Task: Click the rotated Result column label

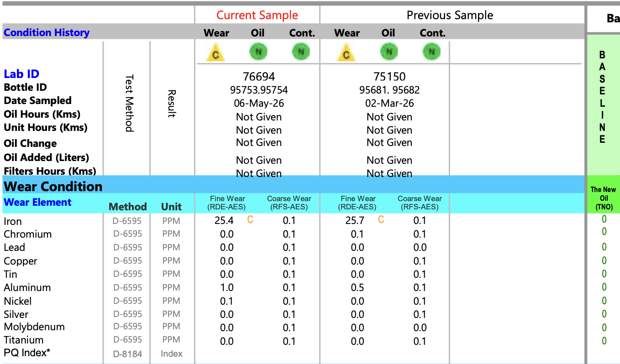Action: click(172, 103)
